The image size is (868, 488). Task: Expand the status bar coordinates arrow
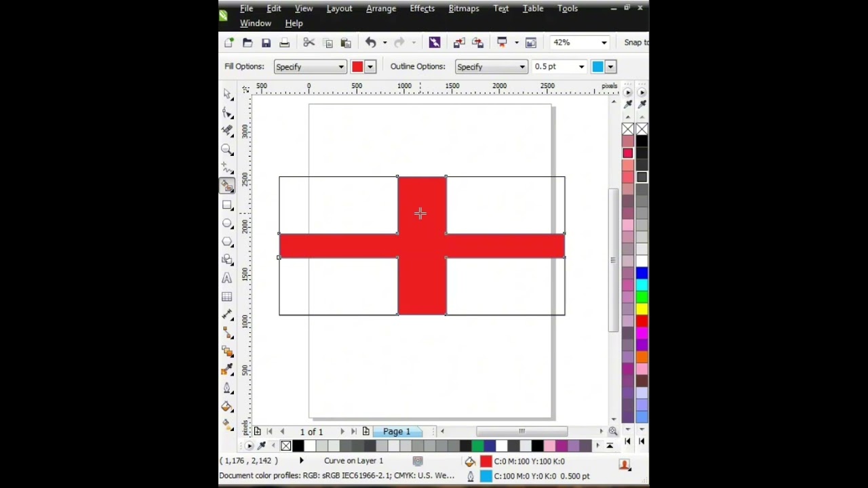(x=302, y=461)
